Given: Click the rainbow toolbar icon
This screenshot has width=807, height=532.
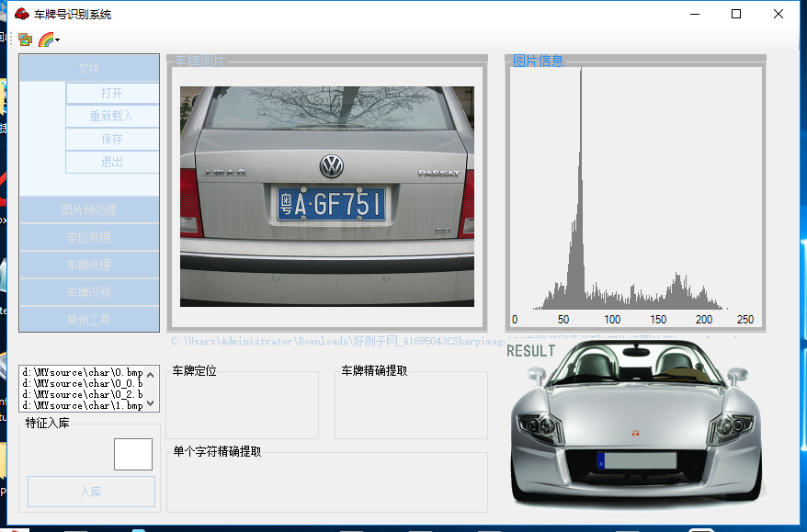Looking at the screenshot, I should (x=46, y=40).
